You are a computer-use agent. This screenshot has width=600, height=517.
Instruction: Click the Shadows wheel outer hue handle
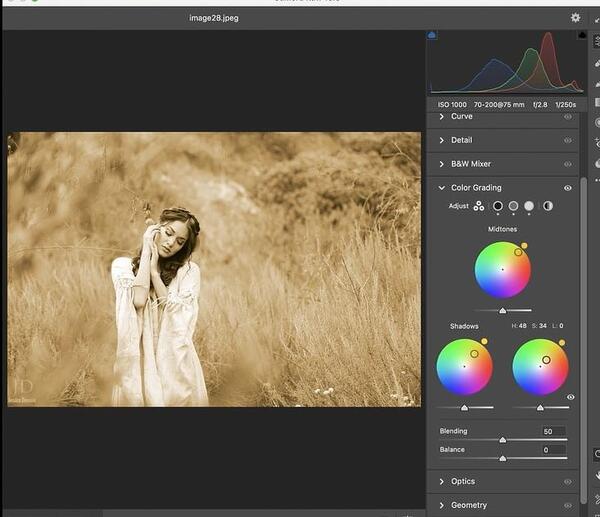(484, 341)
